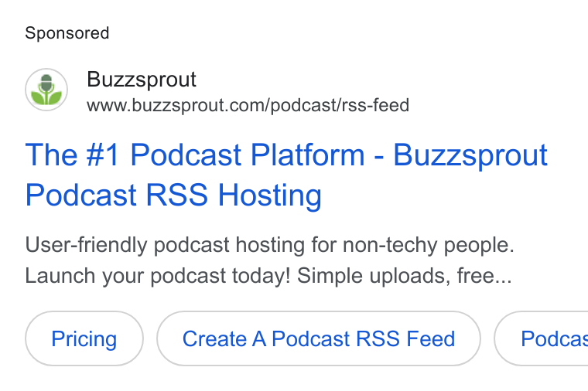Select the partially visible Podcast sitelink chip
The image size is (588, 391).
click(541, 338)
